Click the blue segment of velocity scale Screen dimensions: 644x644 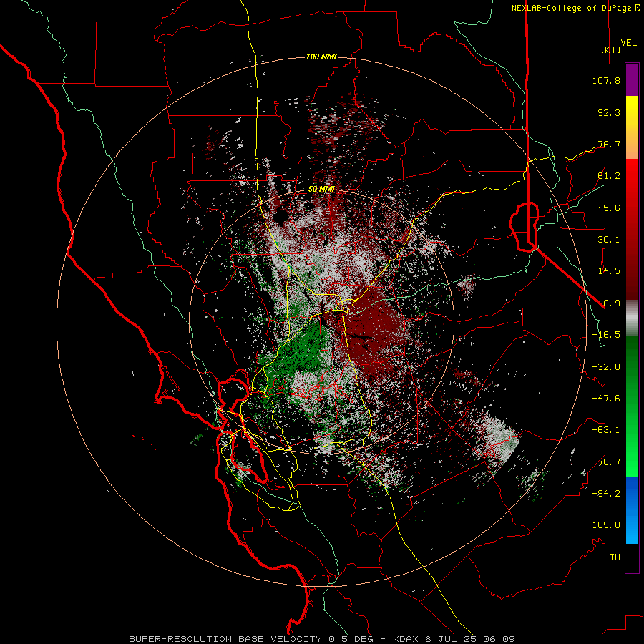(632, 510)
